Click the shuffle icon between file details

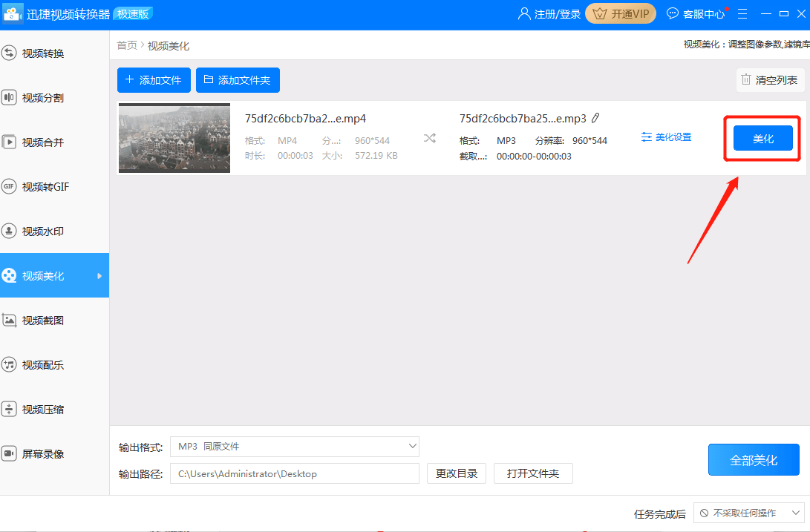pos(429,137)
